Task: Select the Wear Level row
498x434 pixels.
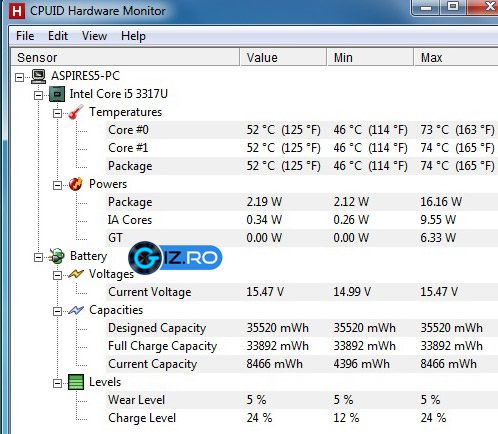Action: click(x=302, y=400)
